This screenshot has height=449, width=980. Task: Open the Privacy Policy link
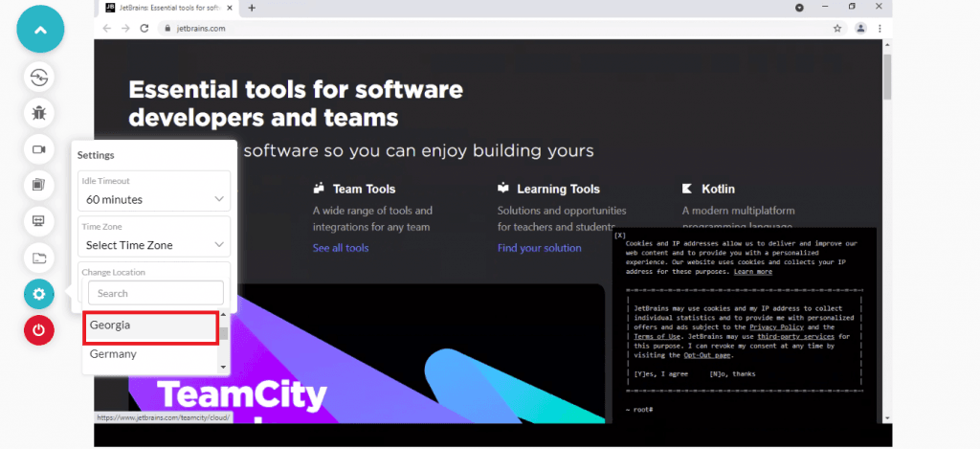click(x=777, y=327)
